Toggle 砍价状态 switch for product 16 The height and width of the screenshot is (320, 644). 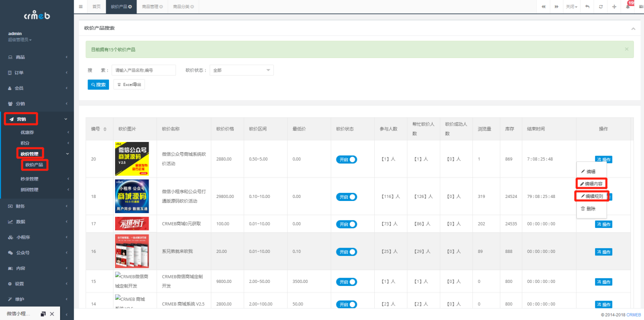[x=346, y=251]
